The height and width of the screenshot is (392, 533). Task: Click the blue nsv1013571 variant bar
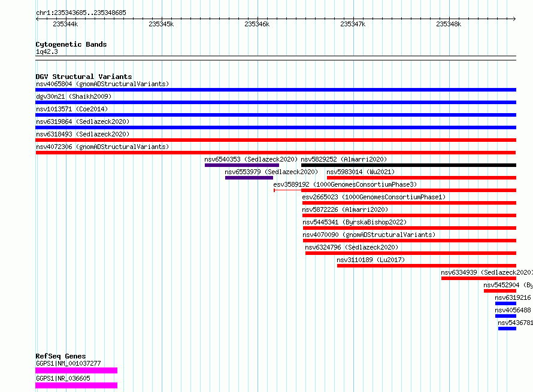pos(275,115)
